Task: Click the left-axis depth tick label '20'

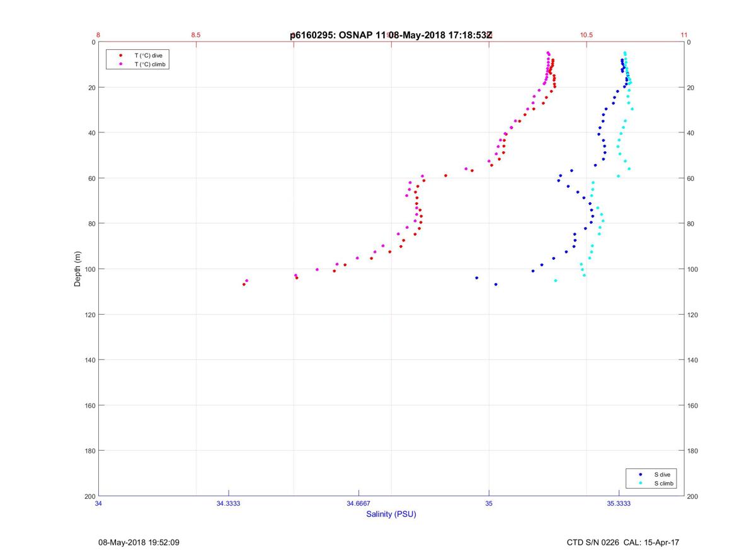Action: [91, 88]
